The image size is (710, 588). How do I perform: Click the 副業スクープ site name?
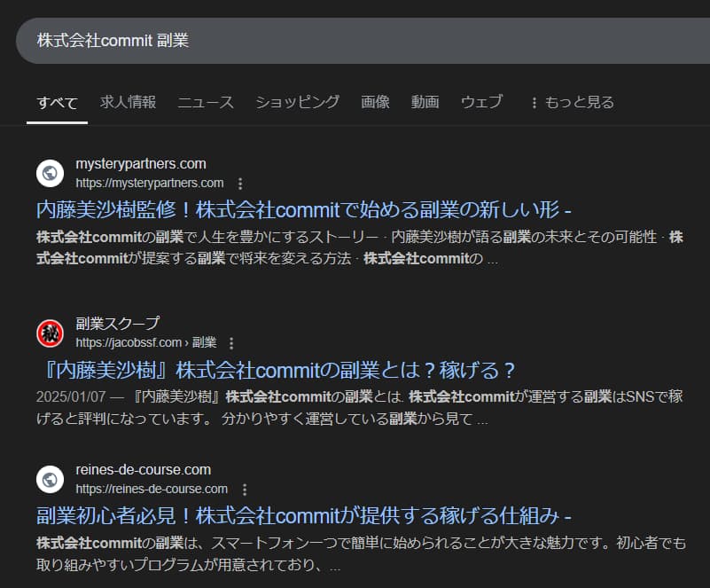point(118,324)
